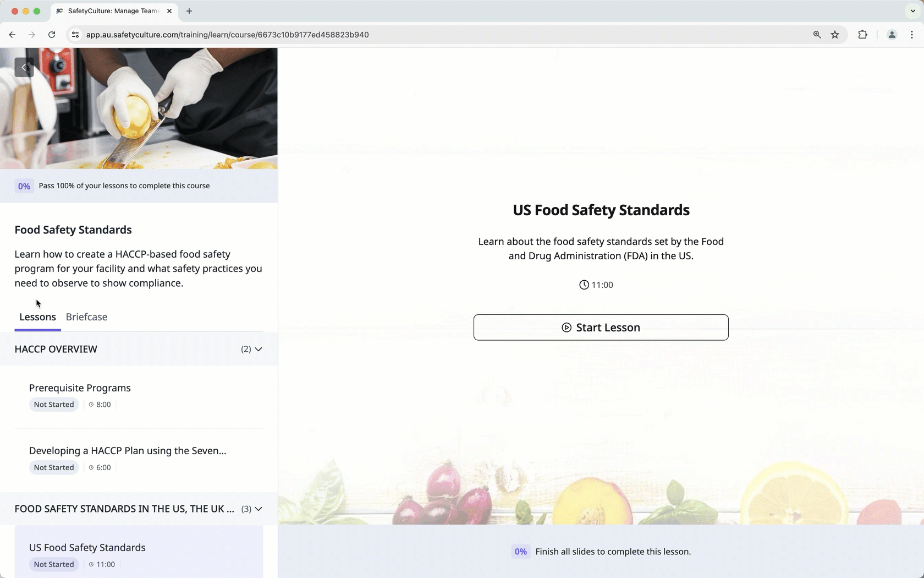Click the 0% course progress badge
The image size is (924, 578).
coord(24,186)
